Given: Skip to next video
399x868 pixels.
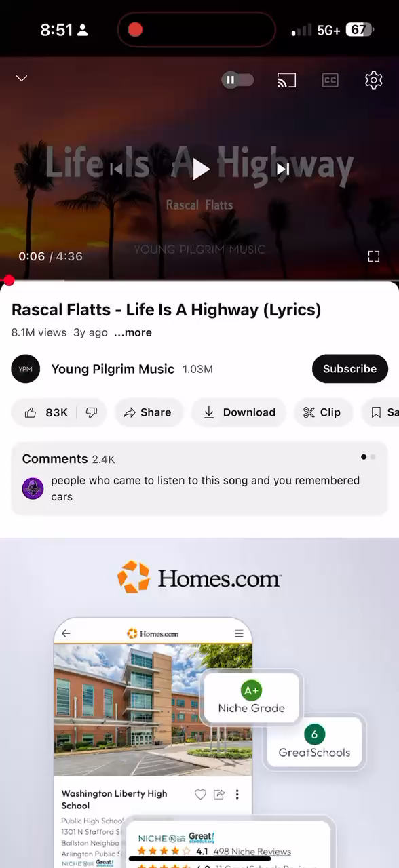Looking at the screenshot, I should pyautogui.click(x=283, y=169).
